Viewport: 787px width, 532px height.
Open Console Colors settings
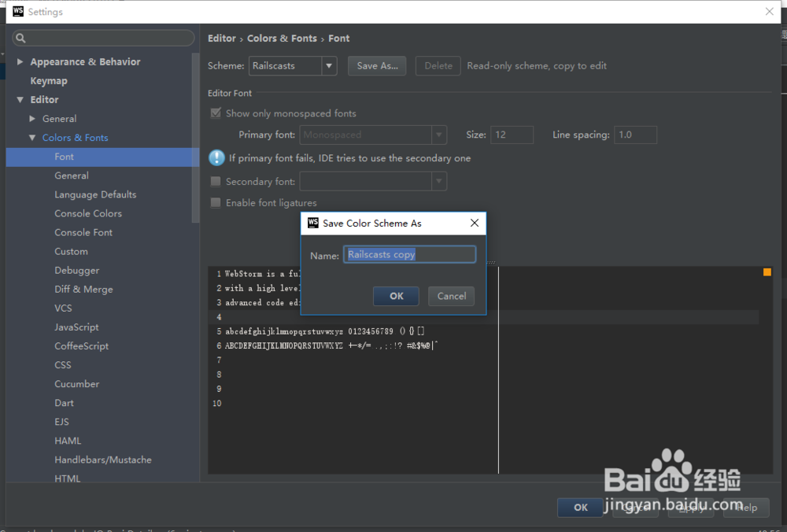click(x=88, y=213)
